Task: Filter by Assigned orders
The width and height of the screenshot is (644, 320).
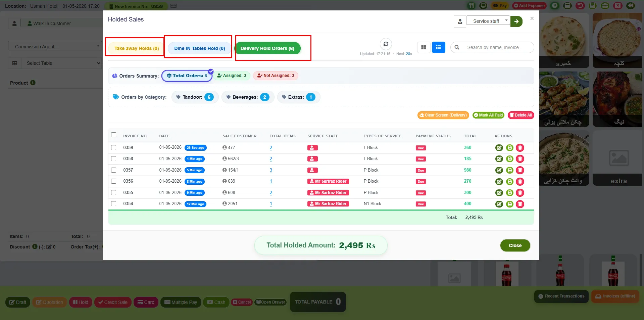Action: click(x=232, y=76)
